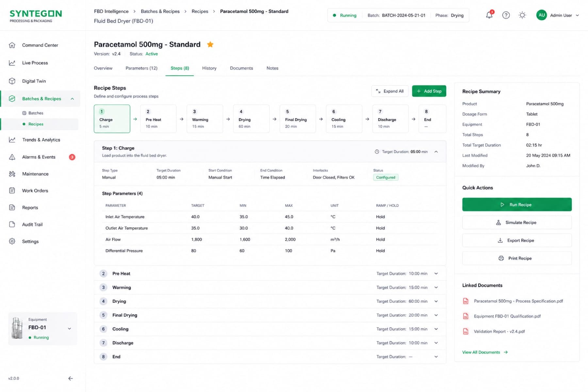
Task: Open the notifications bell
Action: click(489, 15)
